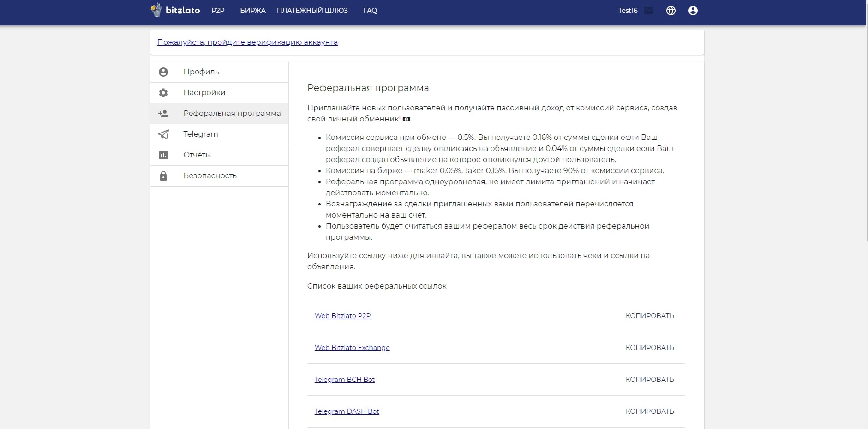Click the 'Список ваших реферальных ссылок' text
This screenshot has height=429, width=868.
point(377,286)
